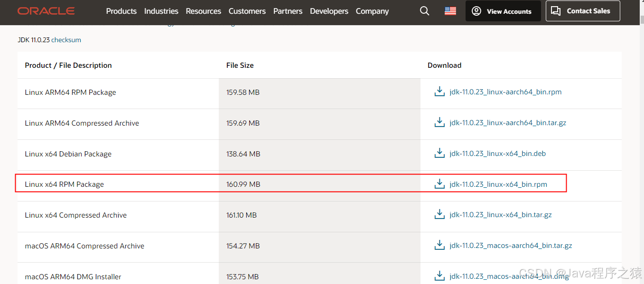Click download icon for linux-x64_bin.tar.gz
The image size is (644, 284).
tap(440, 214)
